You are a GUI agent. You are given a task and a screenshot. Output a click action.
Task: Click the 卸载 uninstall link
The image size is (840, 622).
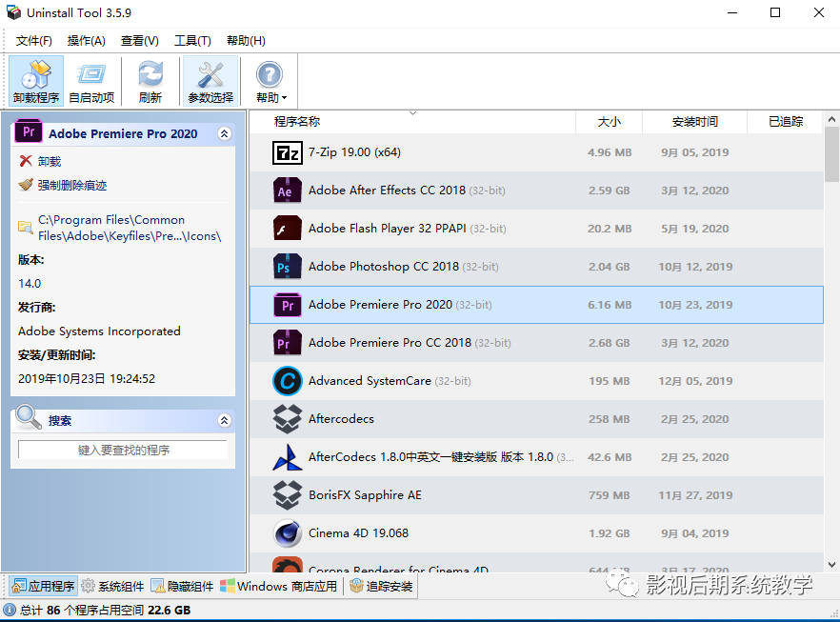pos(50,161)
